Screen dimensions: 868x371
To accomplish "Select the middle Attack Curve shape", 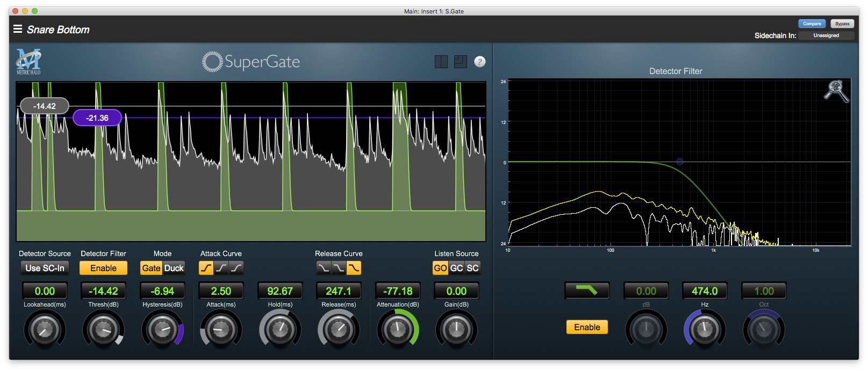I will [x=221, y=268].
